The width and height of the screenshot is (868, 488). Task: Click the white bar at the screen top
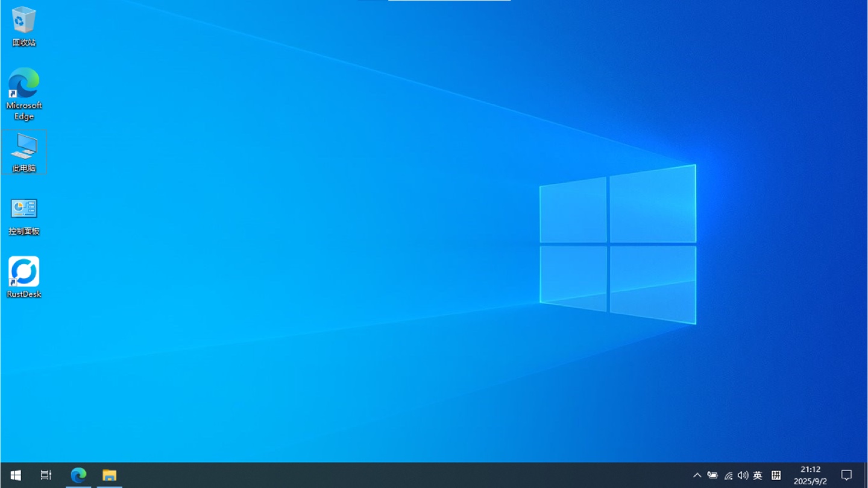[449, 1]
